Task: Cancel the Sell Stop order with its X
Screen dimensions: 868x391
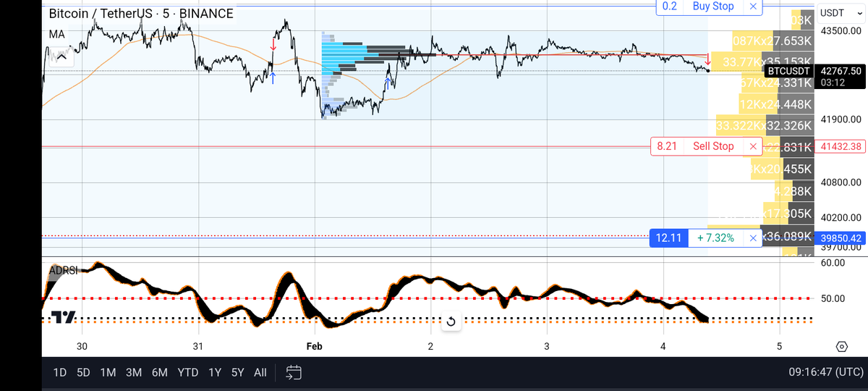Action: click(753, 146)
